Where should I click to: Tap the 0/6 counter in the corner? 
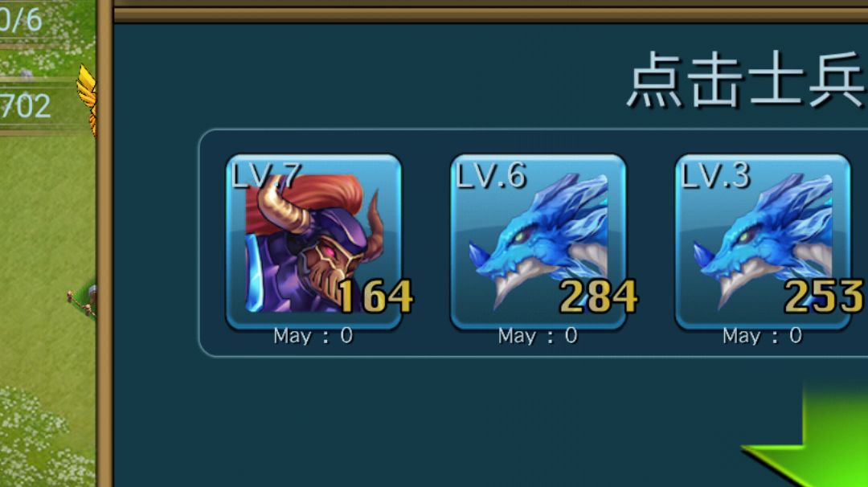click(21, 20)
